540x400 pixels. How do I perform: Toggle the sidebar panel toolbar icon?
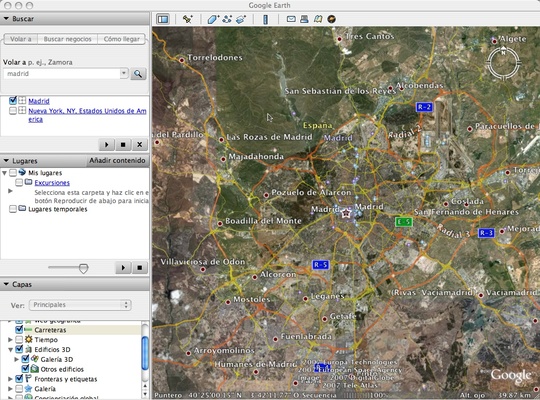(x=163, y=19)
